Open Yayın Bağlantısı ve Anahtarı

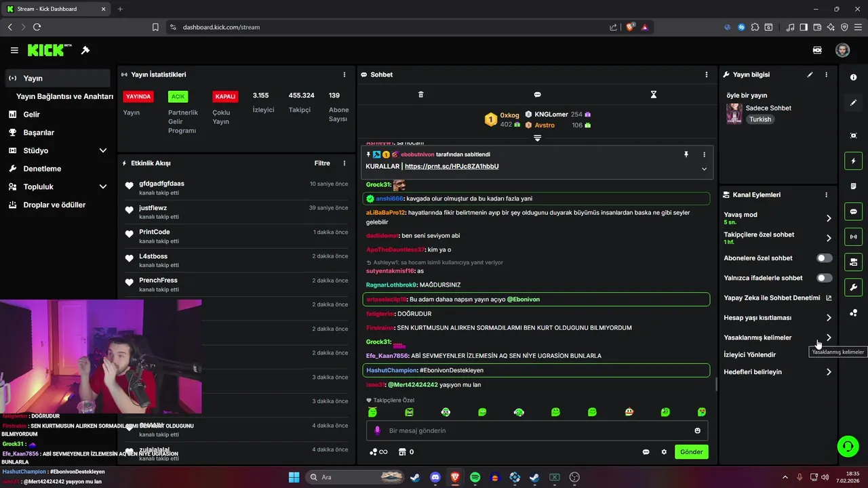pyautogui.click(x=64, y=96)
